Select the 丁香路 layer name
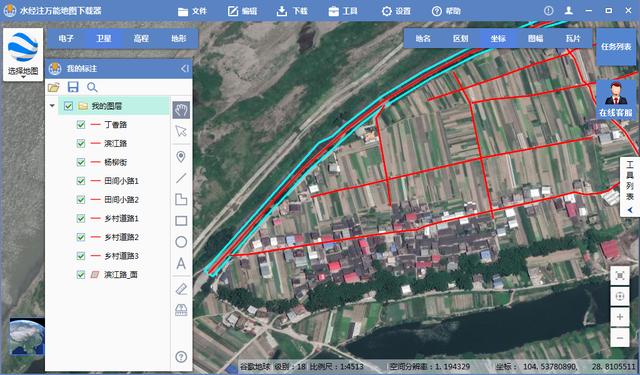640x375 pixels. click(116, 124)
